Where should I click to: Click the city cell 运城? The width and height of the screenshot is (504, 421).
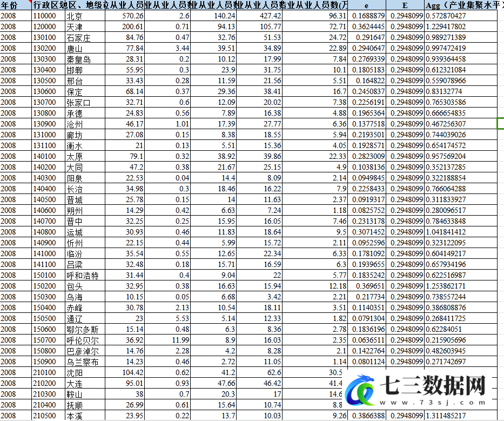point(85,232)
